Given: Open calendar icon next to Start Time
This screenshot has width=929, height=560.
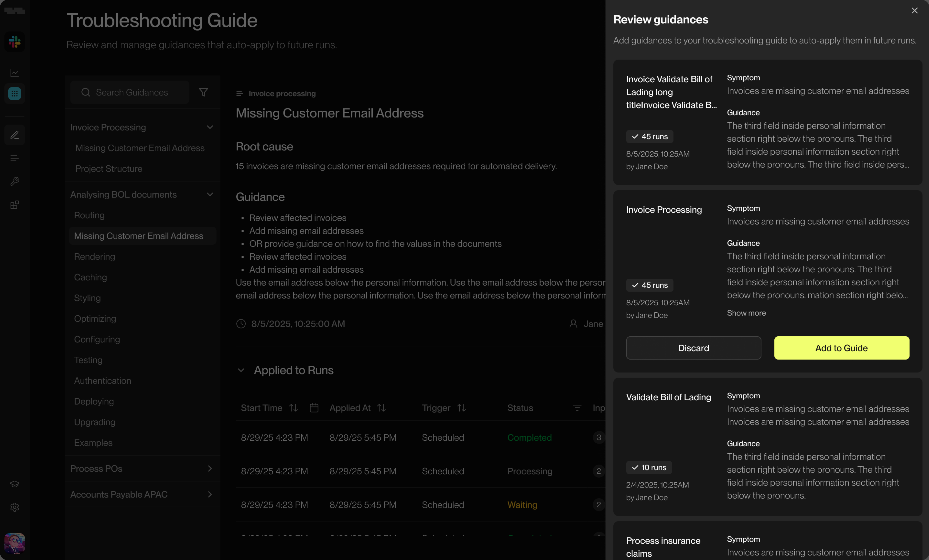Looking at the screenshot, I should [314, 408].
